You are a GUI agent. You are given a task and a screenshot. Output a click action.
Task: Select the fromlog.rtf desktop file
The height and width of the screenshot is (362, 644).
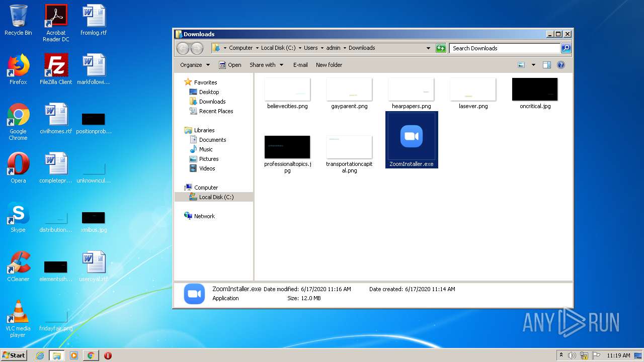(x=94, y=20)
